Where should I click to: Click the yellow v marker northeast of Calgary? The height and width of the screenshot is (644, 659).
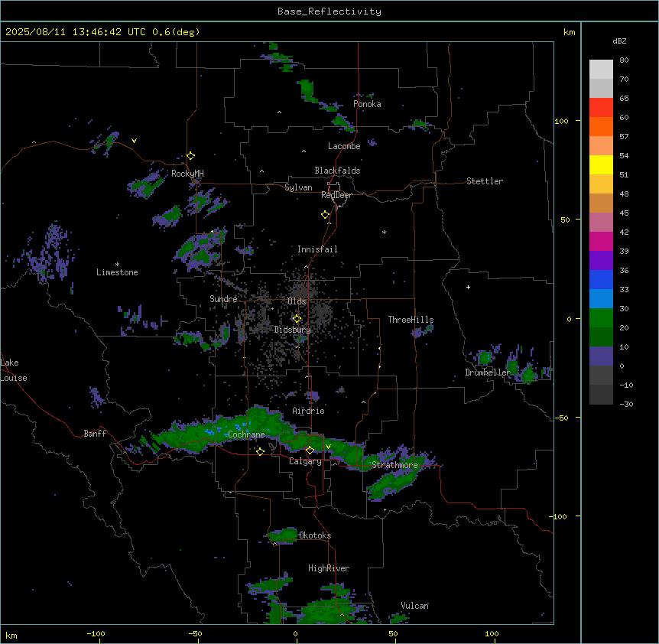(x=328, y=447)
